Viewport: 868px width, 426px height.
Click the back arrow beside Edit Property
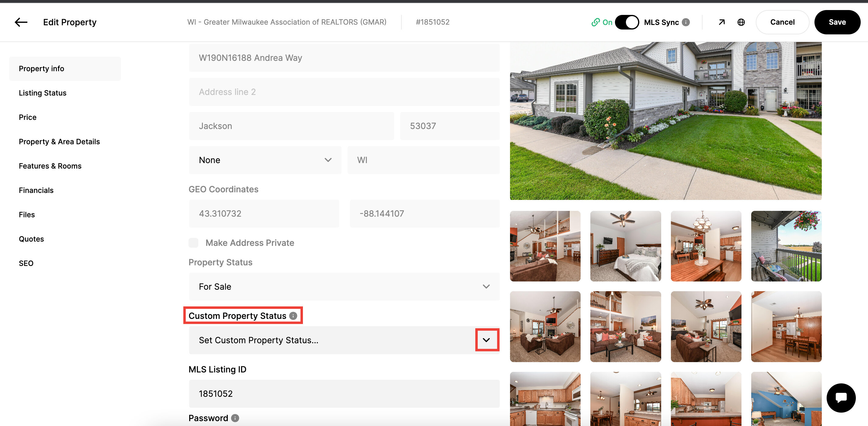point(21,22)
